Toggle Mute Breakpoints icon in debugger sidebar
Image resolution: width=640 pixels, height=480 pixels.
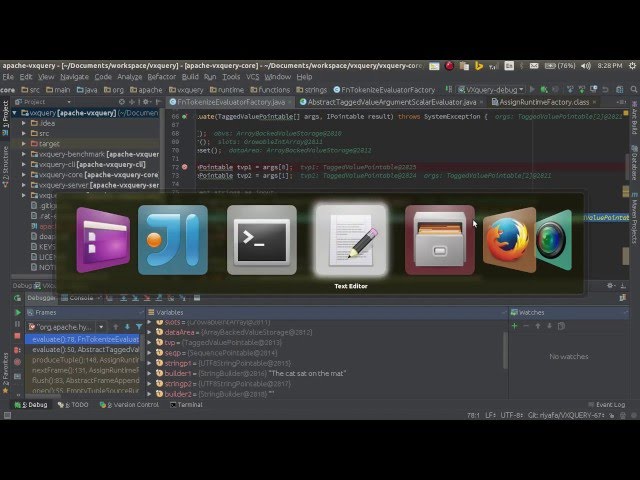pyautogui.click(x=18, y=362)
